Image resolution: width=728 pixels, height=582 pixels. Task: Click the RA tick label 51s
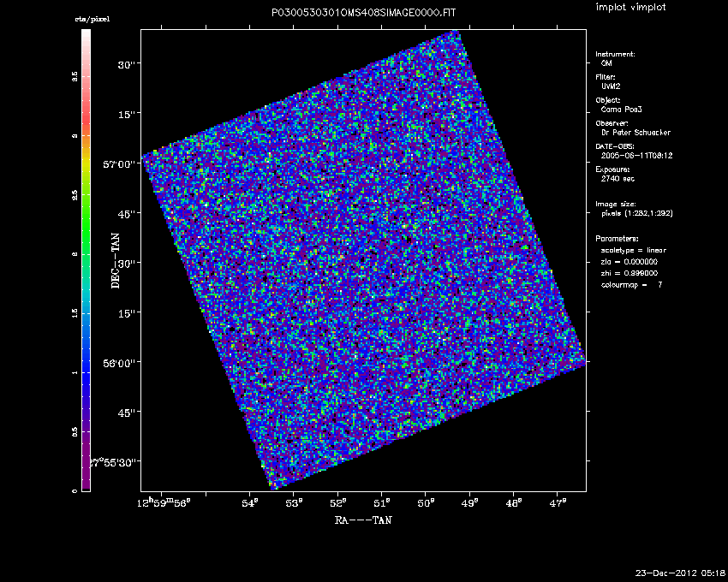coord(382,503)
